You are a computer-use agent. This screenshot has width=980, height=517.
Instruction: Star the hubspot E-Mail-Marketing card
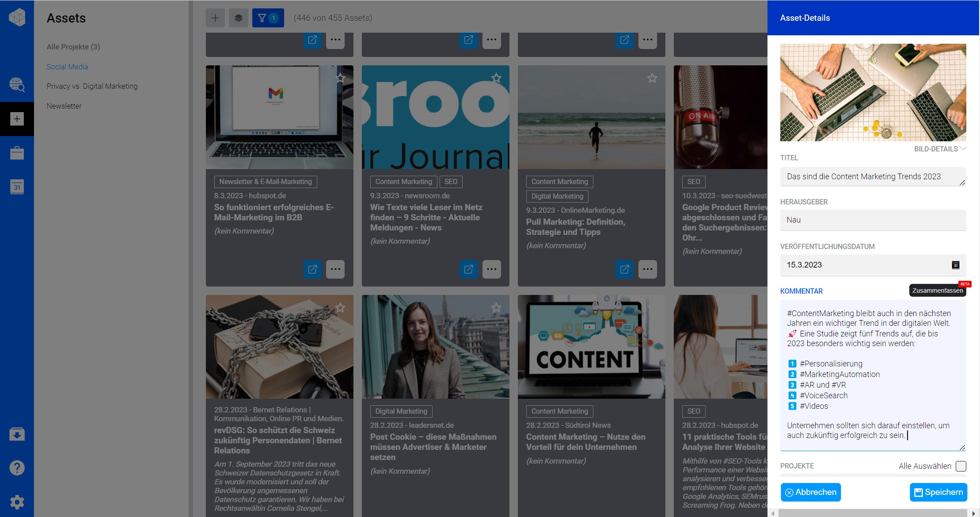click(341, 78)
